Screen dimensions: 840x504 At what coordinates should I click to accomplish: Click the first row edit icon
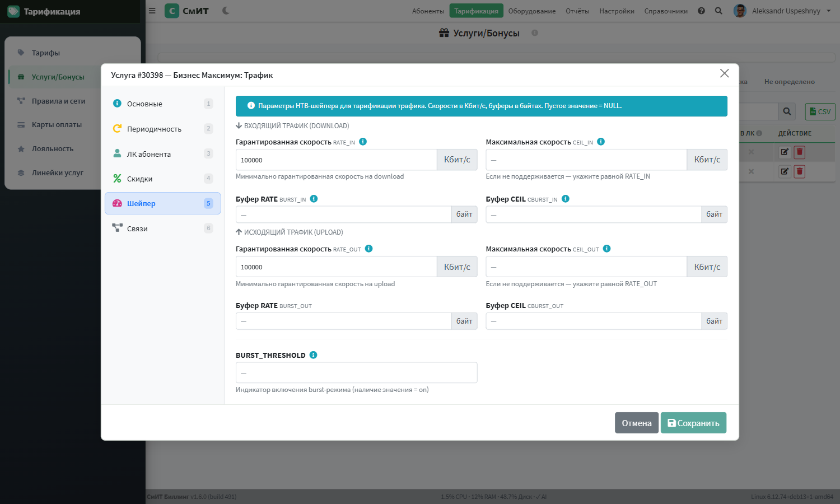[785, 152]
